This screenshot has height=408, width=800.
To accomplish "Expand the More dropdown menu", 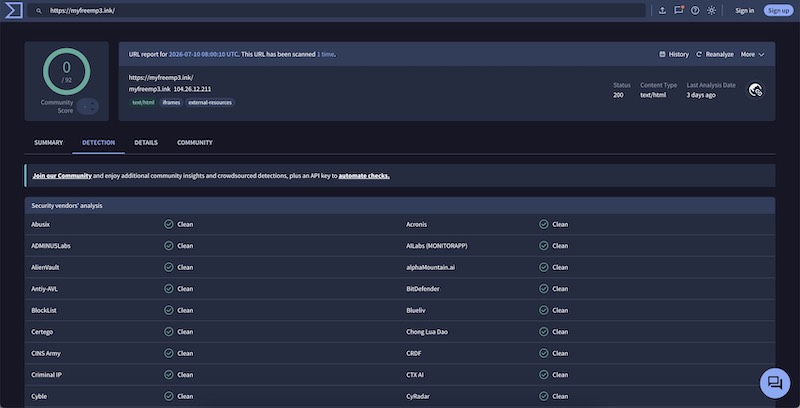I will click(753, 54).
